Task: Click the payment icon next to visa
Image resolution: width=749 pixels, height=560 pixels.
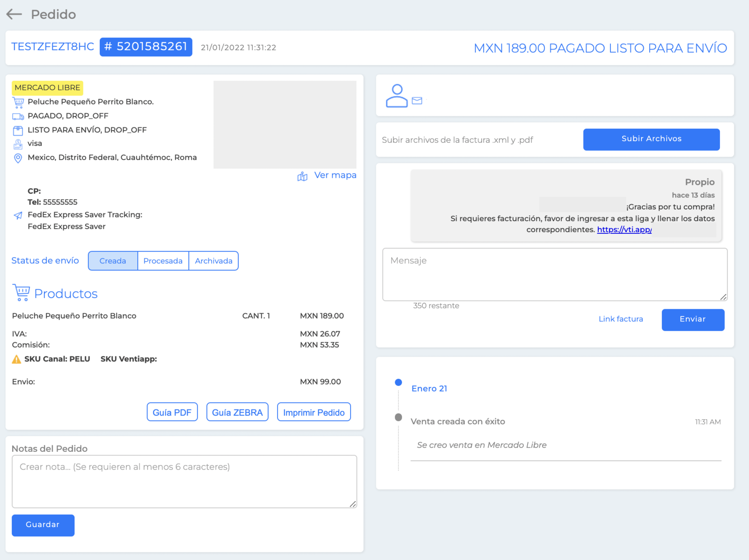Action: (18, 144)
